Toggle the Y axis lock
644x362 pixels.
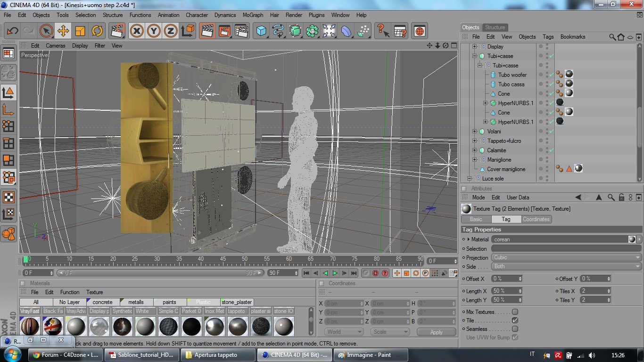pyautogui.click(x=154, y=31)
